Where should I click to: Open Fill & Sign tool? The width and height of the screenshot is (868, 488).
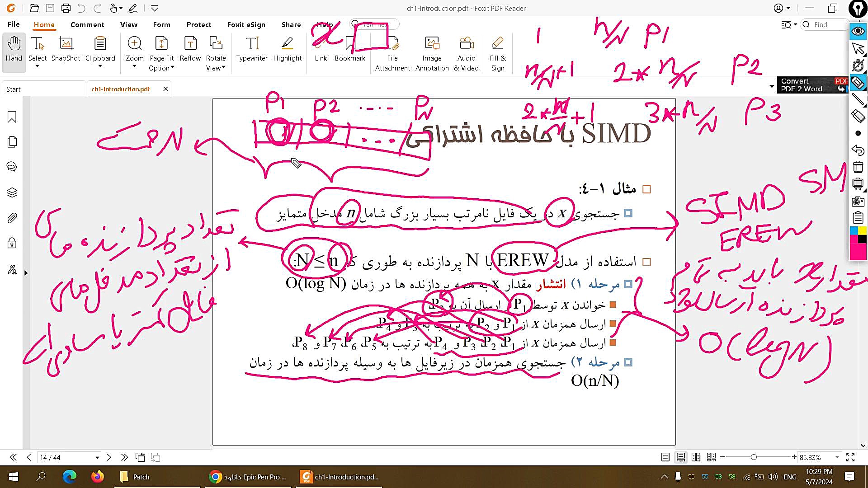pyautogui.click(x=498, y=53)
